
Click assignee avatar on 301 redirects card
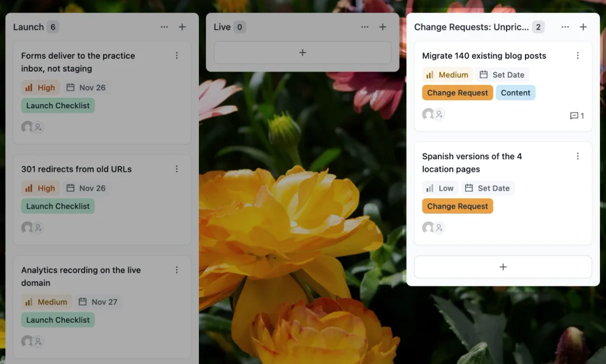(27, 227)
